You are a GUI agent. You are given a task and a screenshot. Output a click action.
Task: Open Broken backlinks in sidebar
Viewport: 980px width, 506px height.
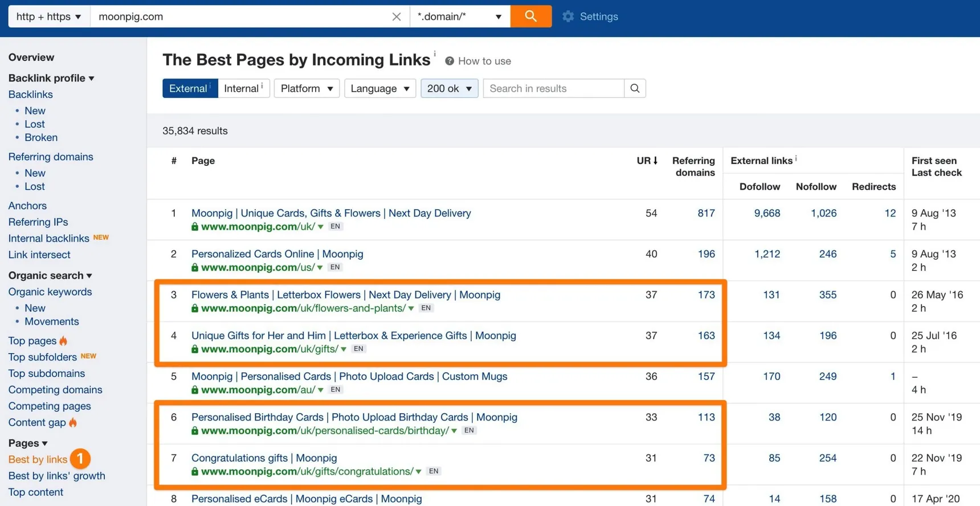pos(41,137)
